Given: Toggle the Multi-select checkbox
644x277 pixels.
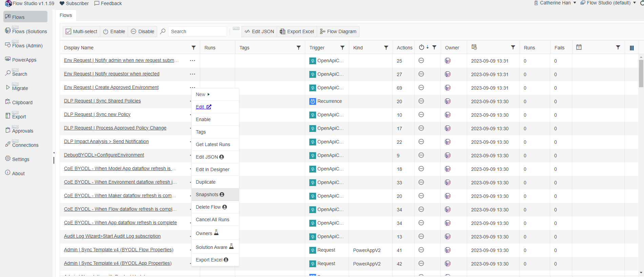Looking at the screenshot, I should point(69,31).
